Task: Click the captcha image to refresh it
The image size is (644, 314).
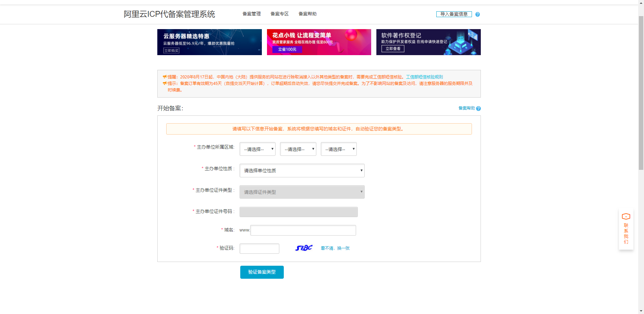Action: 304,248
